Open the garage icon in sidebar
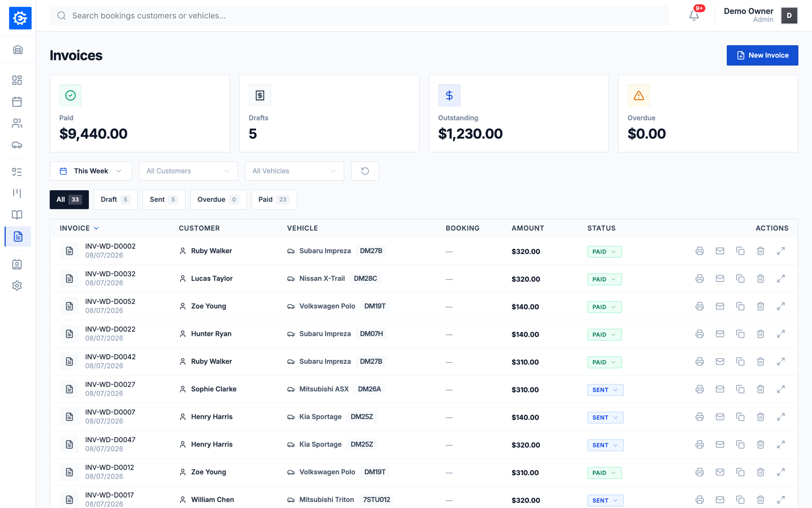The width and height of the screenshot is (812, 508). click(x=18, y=50)
